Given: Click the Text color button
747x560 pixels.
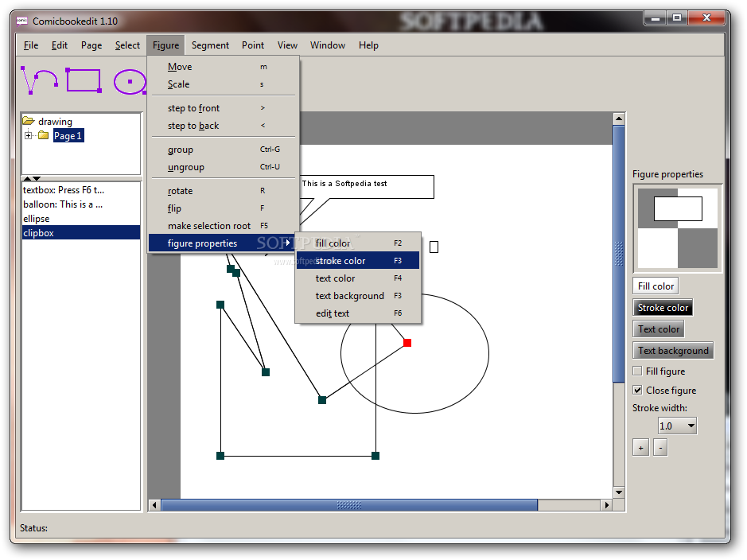Looking at the screenshot, I should coord(659,329).
